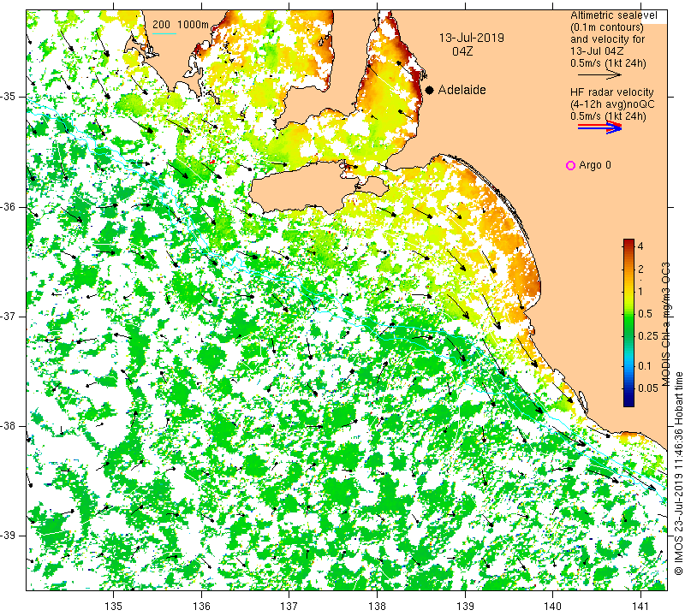This screenshot has width=685, height=616.
Task: Click the latitude axis label -35
Action: pyautogui.click(x=9, y=97)
